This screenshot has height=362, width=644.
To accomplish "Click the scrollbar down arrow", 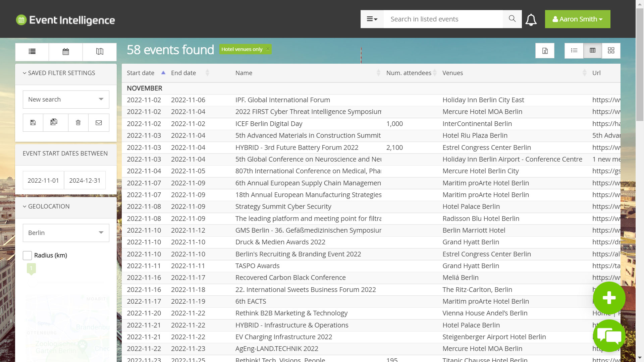I will pos(640,358).
